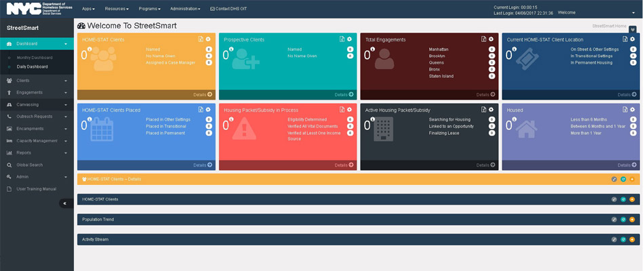This screenshot has height=271, width=644.
Task: Click the 'Placed in Permanent' text
Action: click(x=165, y=133)
